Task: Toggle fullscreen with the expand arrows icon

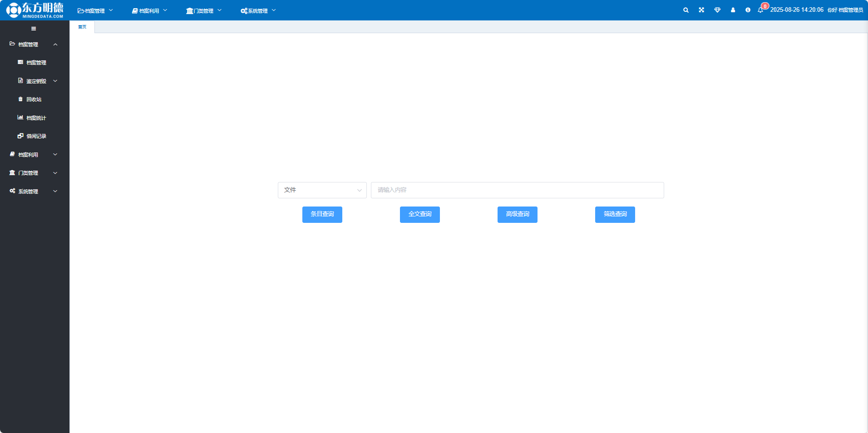Action: pyautogui.click(x=701, y=10)
